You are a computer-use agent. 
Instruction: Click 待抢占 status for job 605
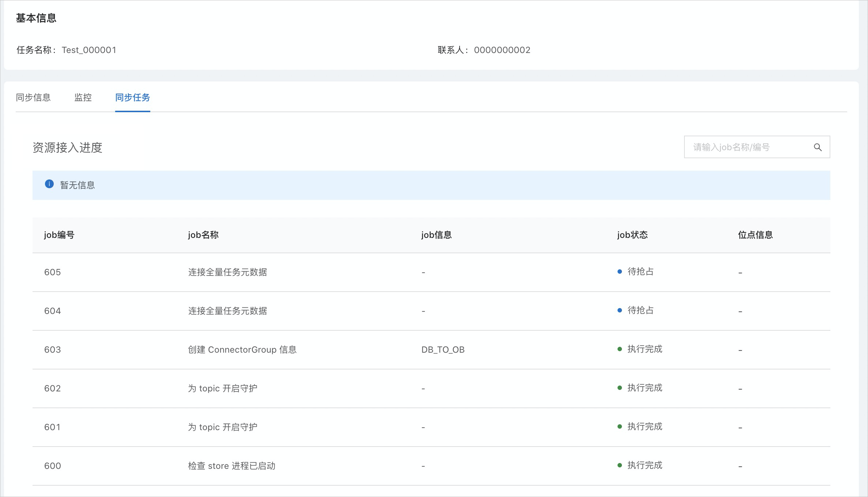click(641, 272)
